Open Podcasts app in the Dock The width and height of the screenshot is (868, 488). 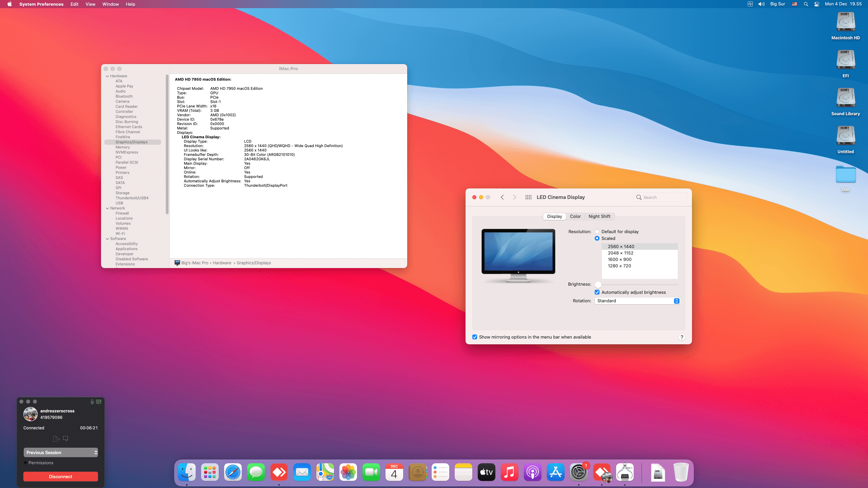point(533,472)
